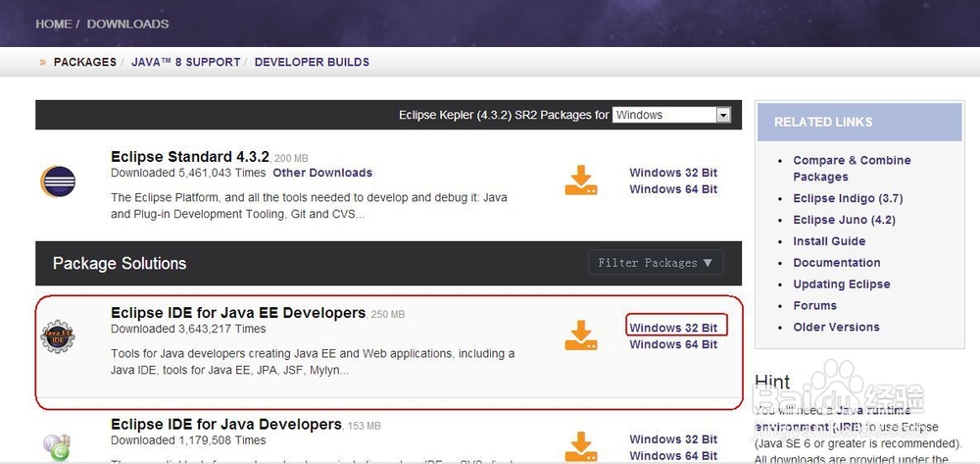Open the Eclipse IDE for Java Developers title
980x464 pixels.
coord(226,424)
